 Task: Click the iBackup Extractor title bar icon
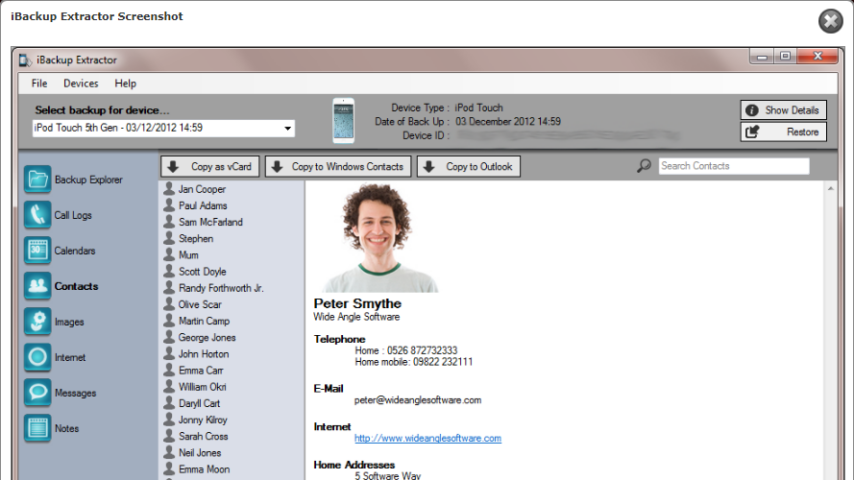click(25, 60)
